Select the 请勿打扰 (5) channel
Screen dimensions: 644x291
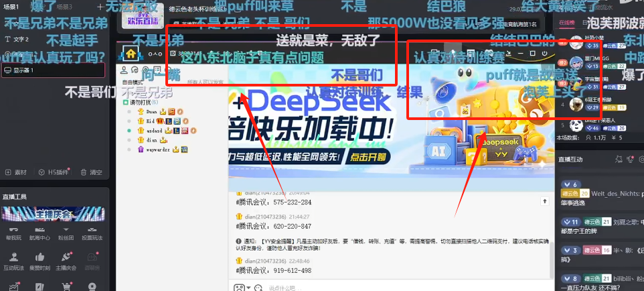[x=141, y=102]
